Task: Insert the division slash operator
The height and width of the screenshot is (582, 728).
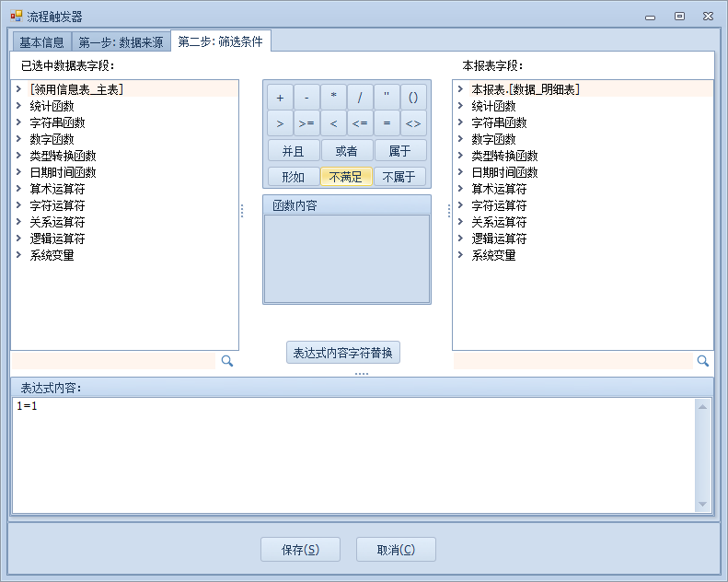Action: pos(360,97)
